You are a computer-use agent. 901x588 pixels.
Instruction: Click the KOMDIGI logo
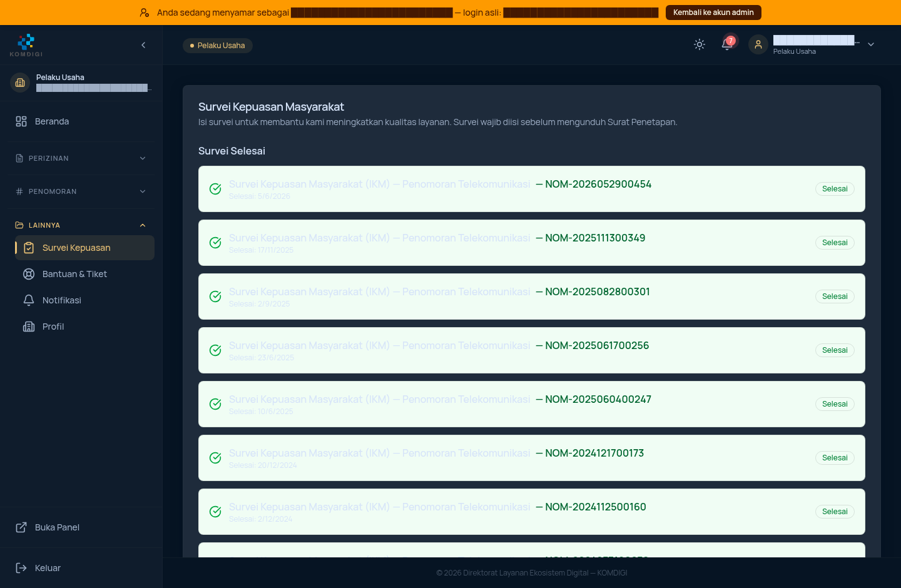(x=26, y=45)
